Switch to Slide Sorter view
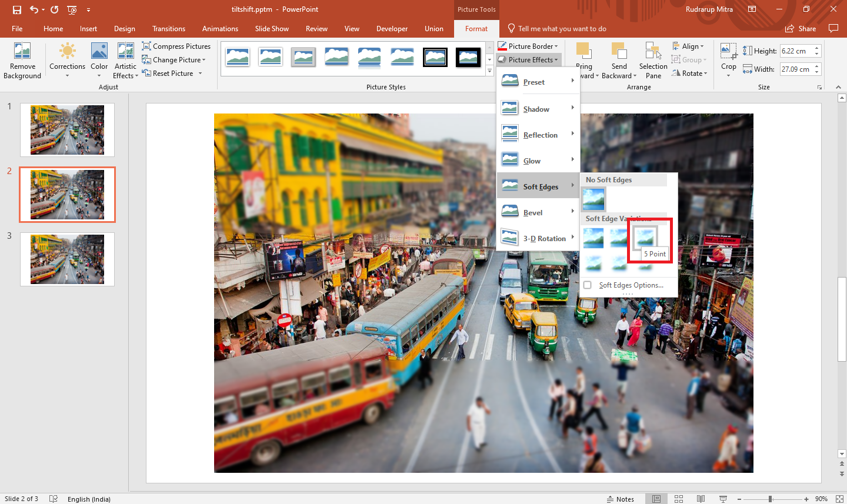This screenshot has width=847, height=504. (x=679, y=499)
